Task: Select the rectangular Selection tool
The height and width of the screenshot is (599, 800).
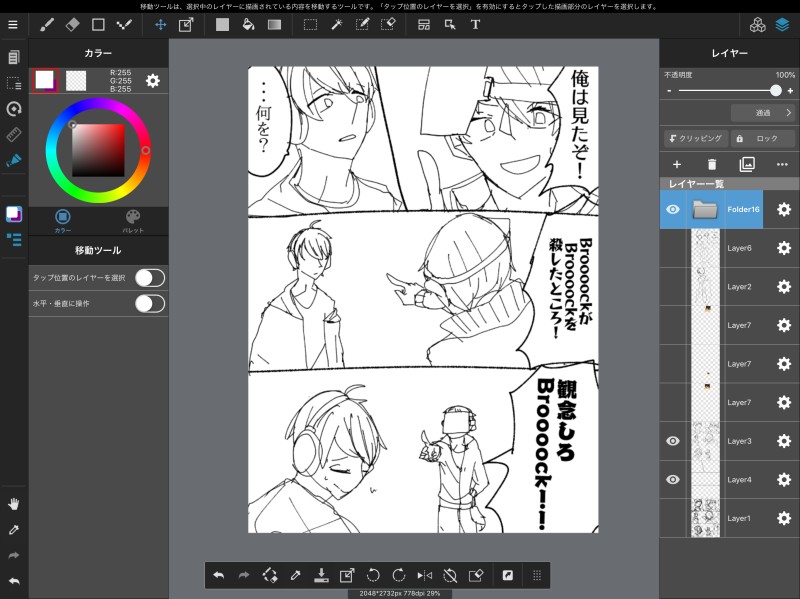Action: click(310, 24)
